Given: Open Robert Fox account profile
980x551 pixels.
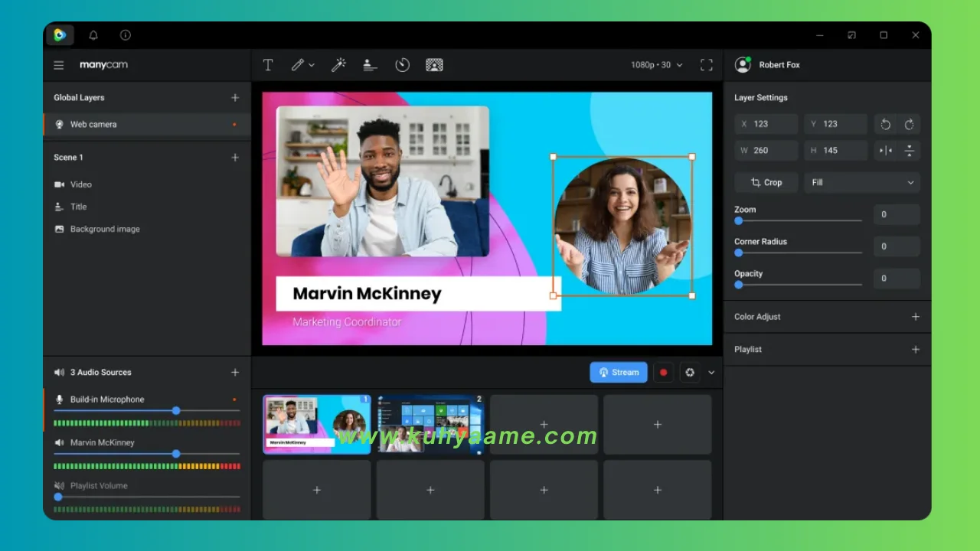Looking at the screenshot, I should (x=768, y=65).
